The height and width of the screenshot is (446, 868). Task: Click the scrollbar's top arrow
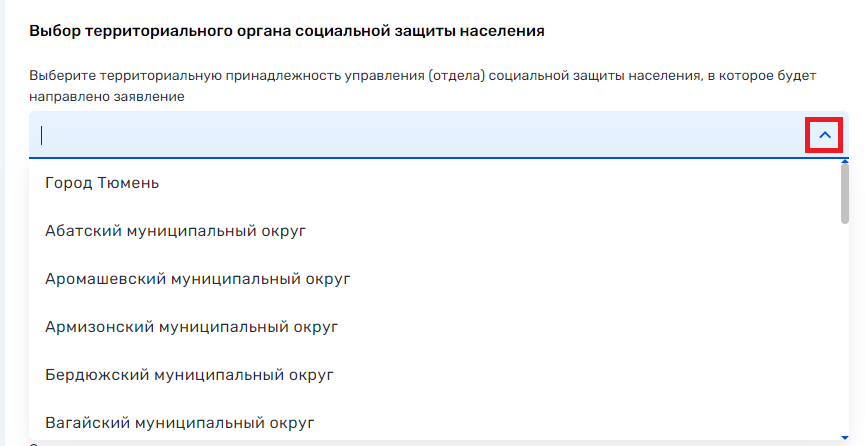click(x=845, y=161)
